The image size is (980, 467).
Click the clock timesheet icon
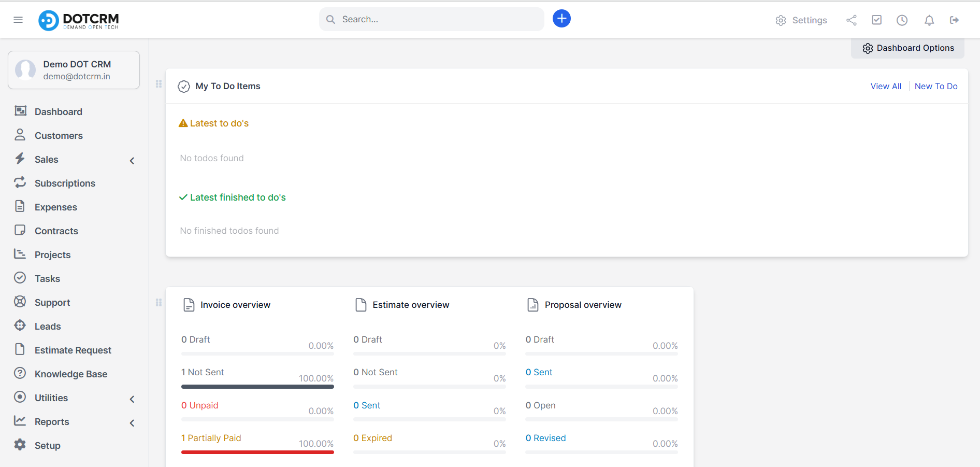pyautogui.click(x=902, y=20)
